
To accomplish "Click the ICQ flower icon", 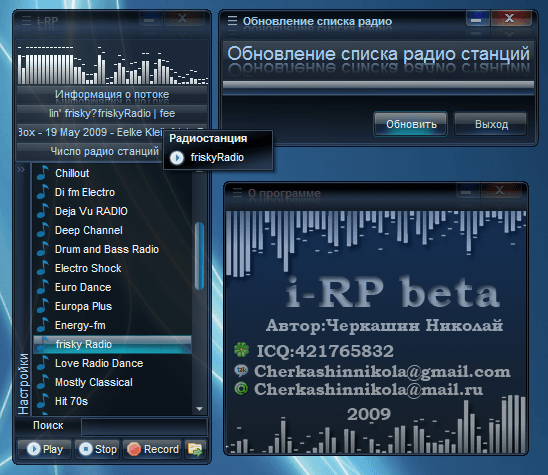I will [241, 350].
